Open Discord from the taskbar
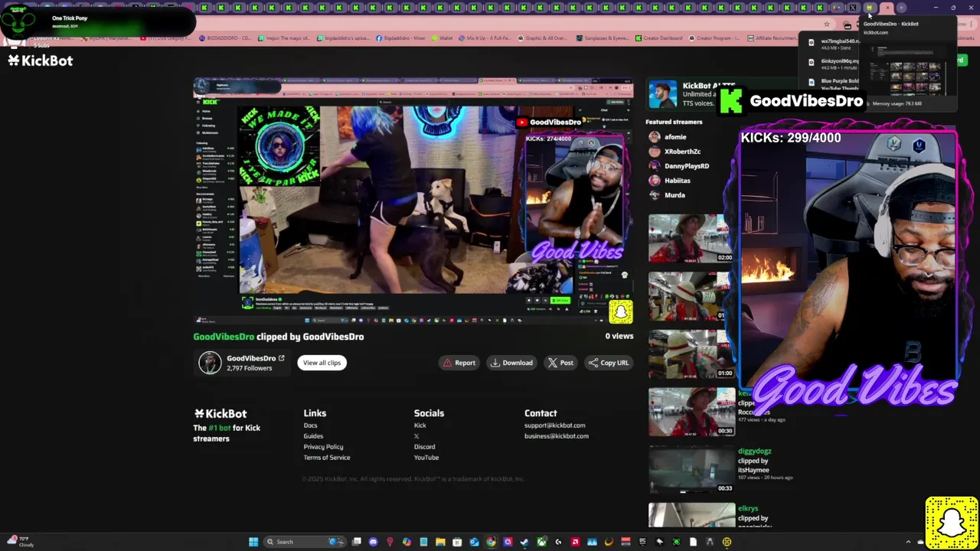The width and height of the screenshot is (980, 551). [373, 542]
